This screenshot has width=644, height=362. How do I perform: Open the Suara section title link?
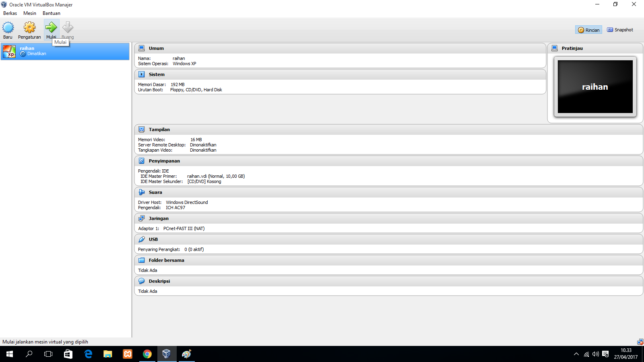click(155, 192)
